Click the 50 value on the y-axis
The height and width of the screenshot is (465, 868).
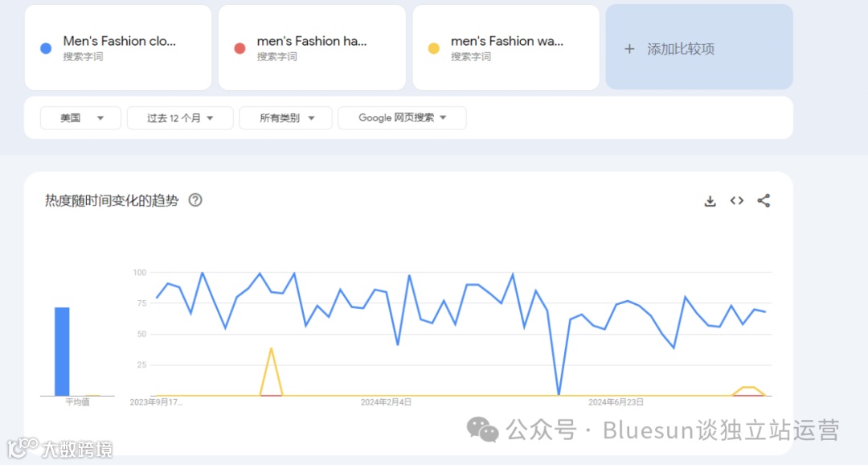(141, 334)
